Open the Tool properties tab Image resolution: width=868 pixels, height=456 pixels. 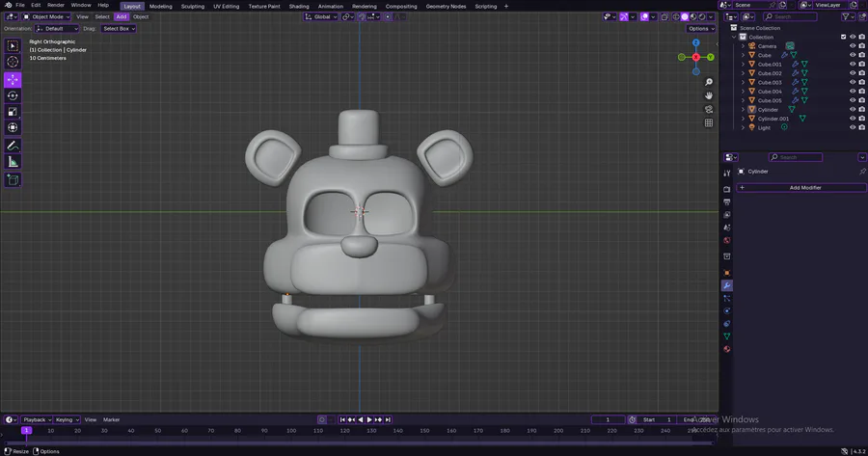tap(727, 174)
